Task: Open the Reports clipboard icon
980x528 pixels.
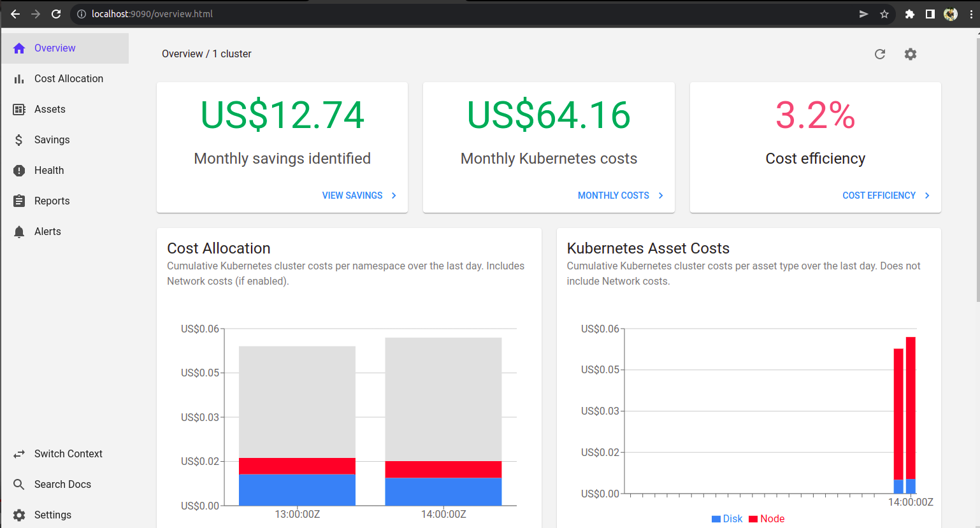Action: [19, 201]
